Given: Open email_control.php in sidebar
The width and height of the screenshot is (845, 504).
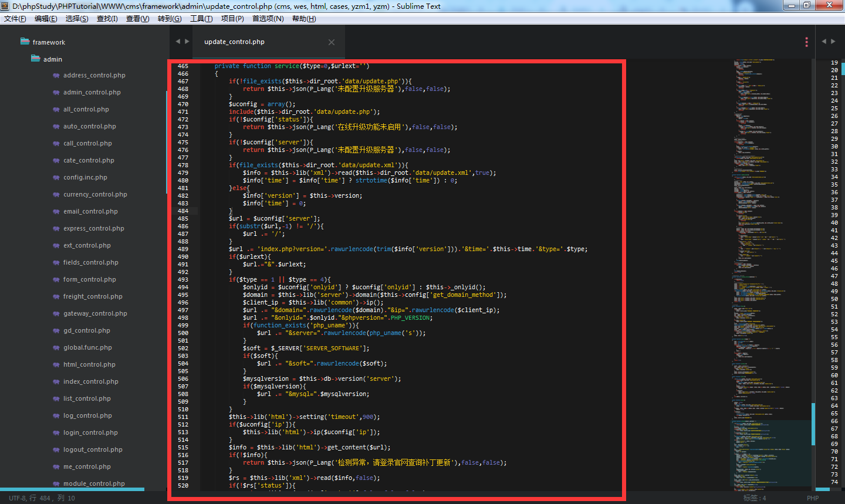Looking at the screenshot, I should click(90, 211).
